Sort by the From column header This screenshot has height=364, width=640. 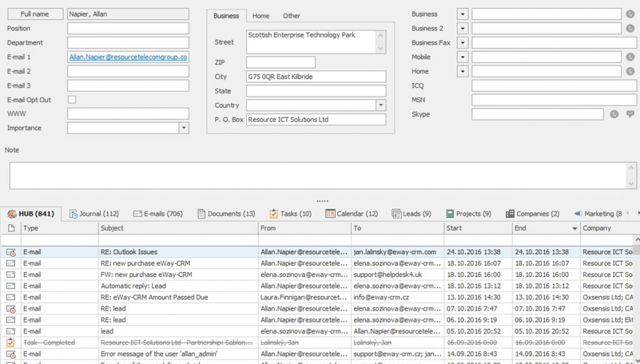(x=304, y=229)
